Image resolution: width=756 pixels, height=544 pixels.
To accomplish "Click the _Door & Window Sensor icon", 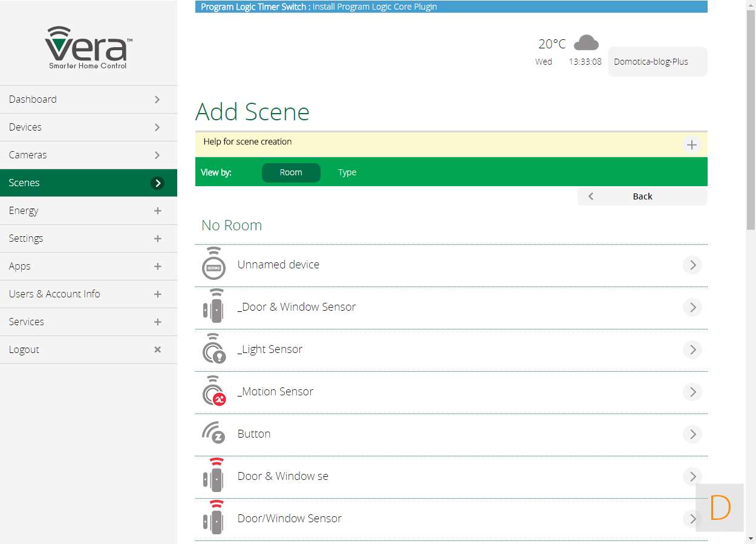I will pos(213,306).
